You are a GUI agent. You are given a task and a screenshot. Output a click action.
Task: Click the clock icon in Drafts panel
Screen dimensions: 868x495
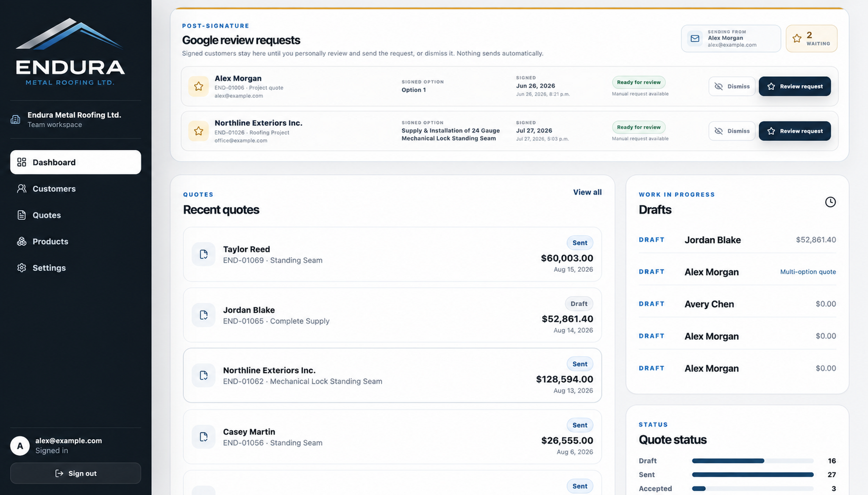pyautogui.click(x=830, y=202)
